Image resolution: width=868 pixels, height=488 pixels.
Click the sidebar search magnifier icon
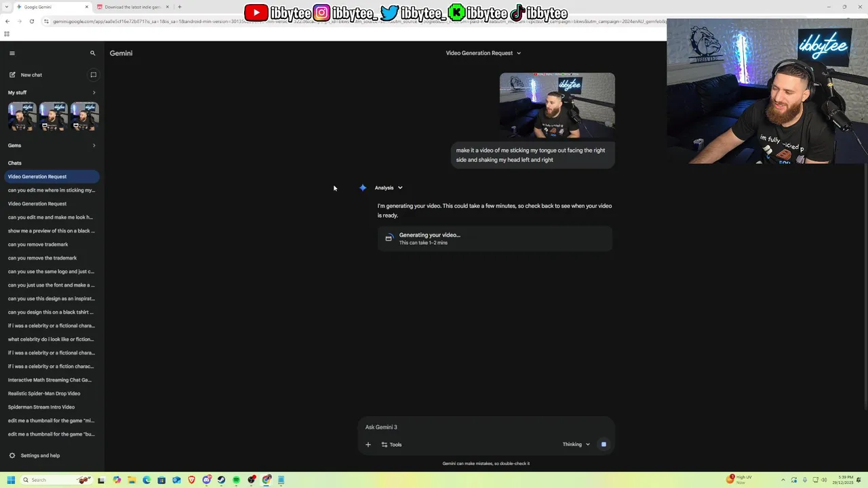tap(93, 53)
